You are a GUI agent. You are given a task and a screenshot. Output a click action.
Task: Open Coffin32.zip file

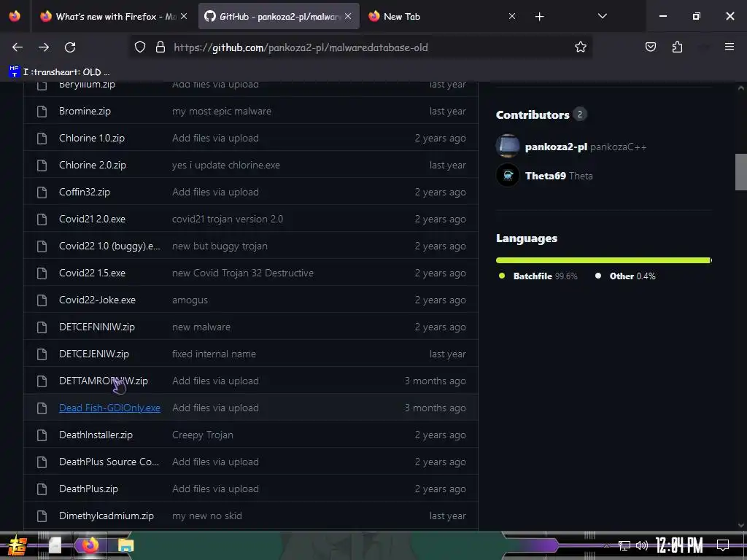(85, 192)
